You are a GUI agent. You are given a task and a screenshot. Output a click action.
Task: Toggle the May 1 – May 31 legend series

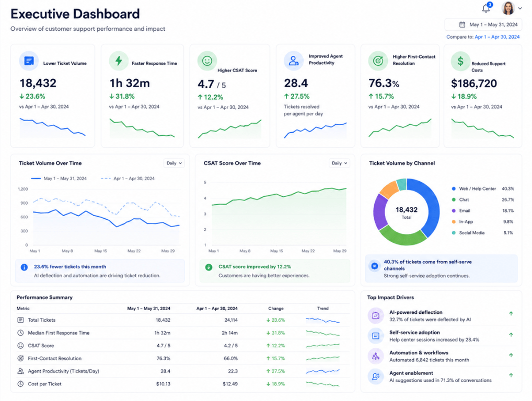pos(59,178)
